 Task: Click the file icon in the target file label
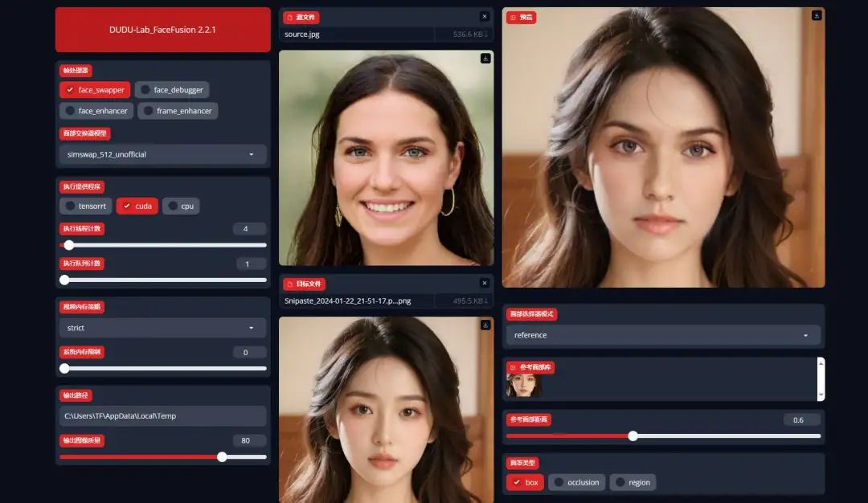[x=289, y=284]
